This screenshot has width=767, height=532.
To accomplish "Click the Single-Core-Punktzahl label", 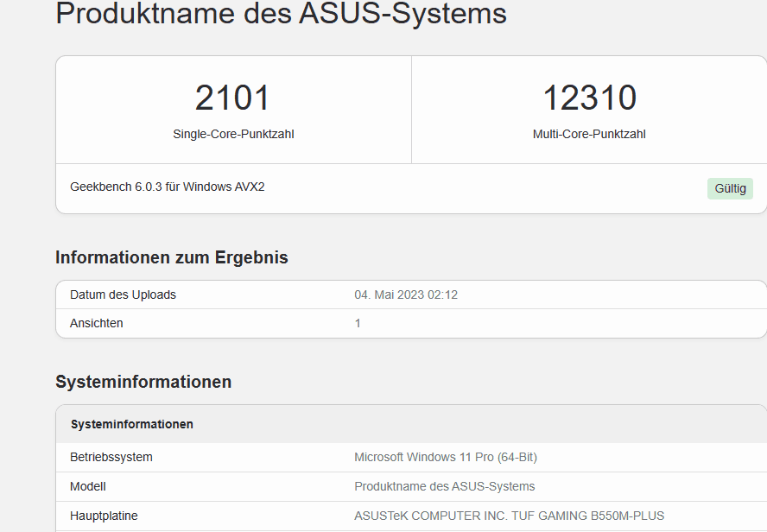I will coord(233,134).
